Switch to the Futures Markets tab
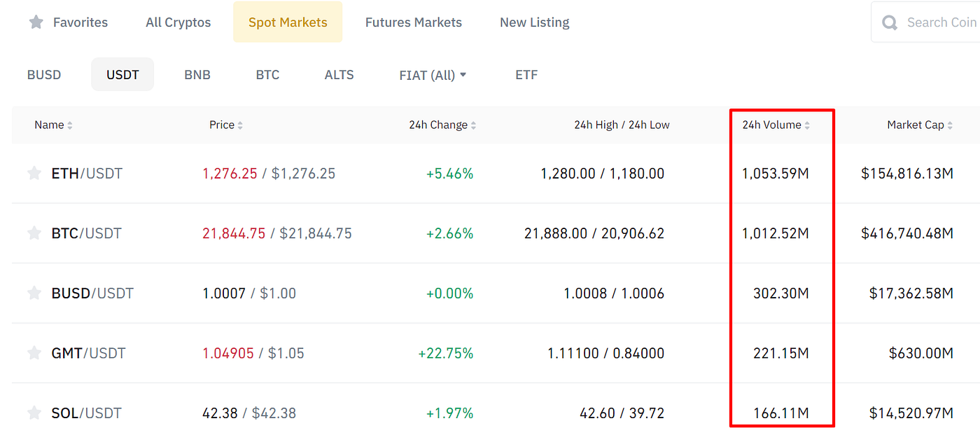 click(x=414, y=22)
